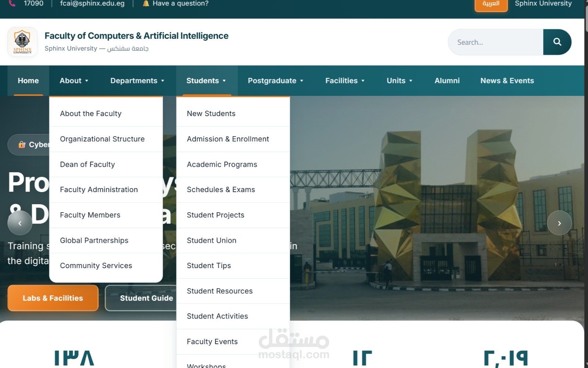
Task: Click the Sphinx University — جامعة سفنكس subtitle
Action: tap(97, 48)
